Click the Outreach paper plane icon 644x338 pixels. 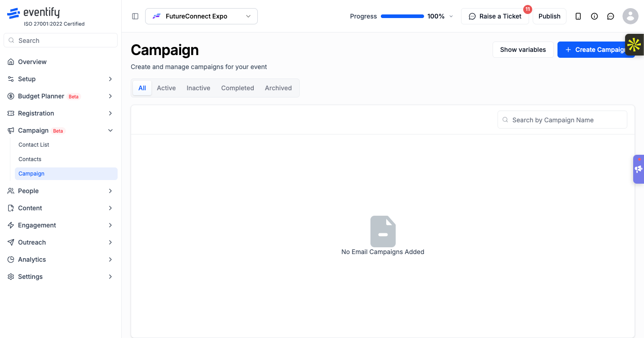pyautogui.click(x=11, y=242)
